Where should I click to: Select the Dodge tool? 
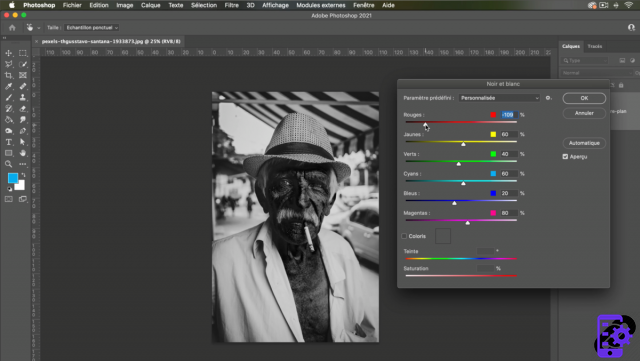[x=8, y=131]
